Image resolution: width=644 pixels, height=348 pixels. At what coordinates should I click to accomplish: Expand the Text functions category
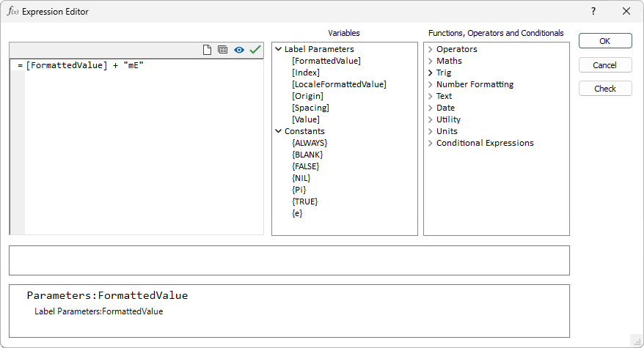pos(431,96)
